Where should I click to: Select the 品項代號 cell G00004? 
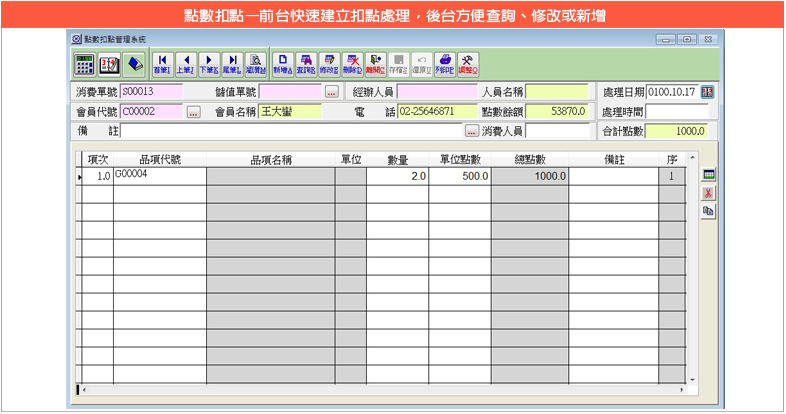pyautogui.click(x=159, y=176)
